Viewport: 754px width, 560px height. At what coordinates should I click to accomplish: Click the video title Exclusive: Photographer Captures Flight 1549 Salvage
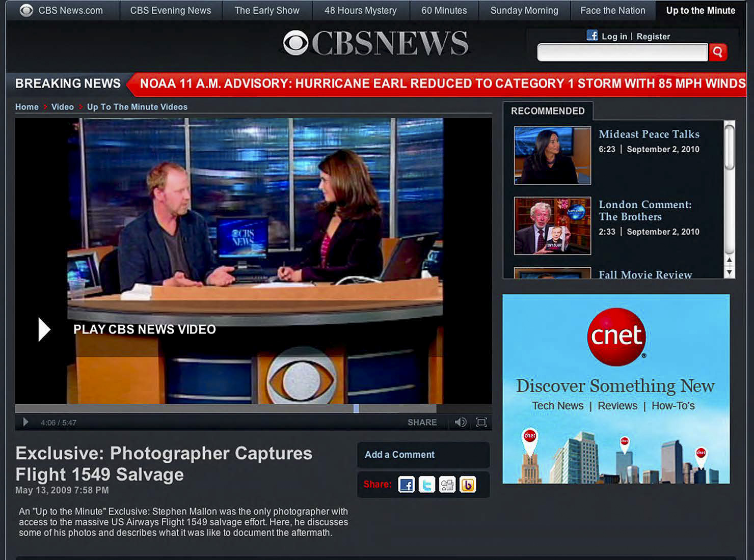tap(164, 464)
